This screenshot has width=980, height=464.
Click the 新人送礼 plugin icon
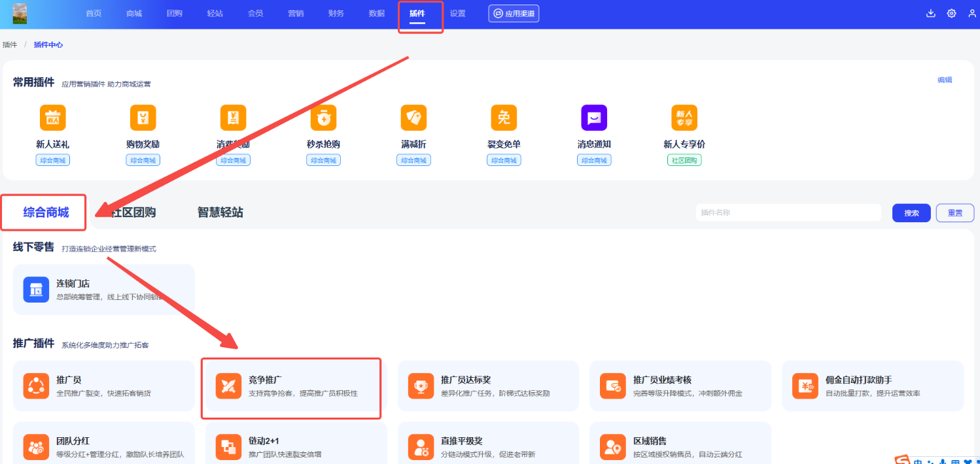(x=52, y=118)
